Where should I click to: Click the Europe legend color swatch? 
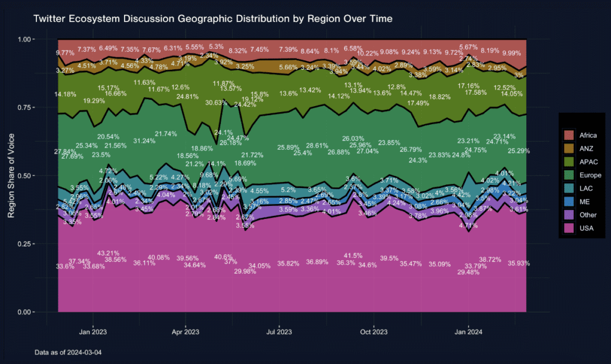(569, 175)
